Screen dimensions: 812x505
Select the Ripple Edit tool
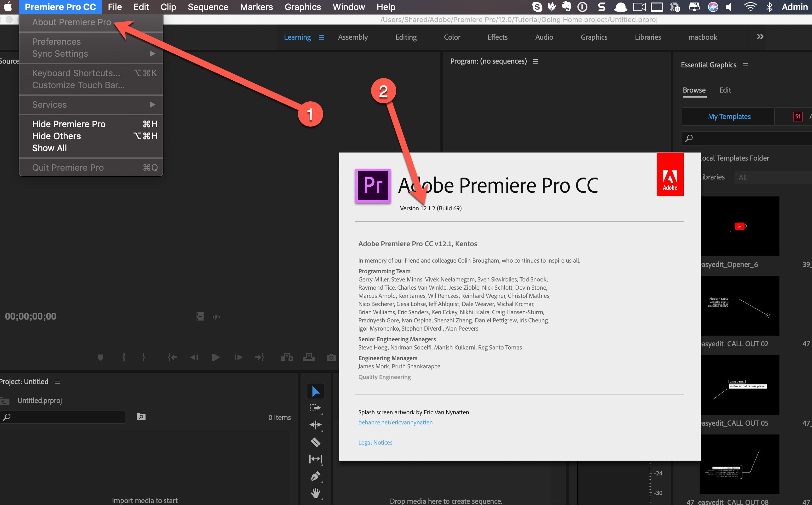315,425
